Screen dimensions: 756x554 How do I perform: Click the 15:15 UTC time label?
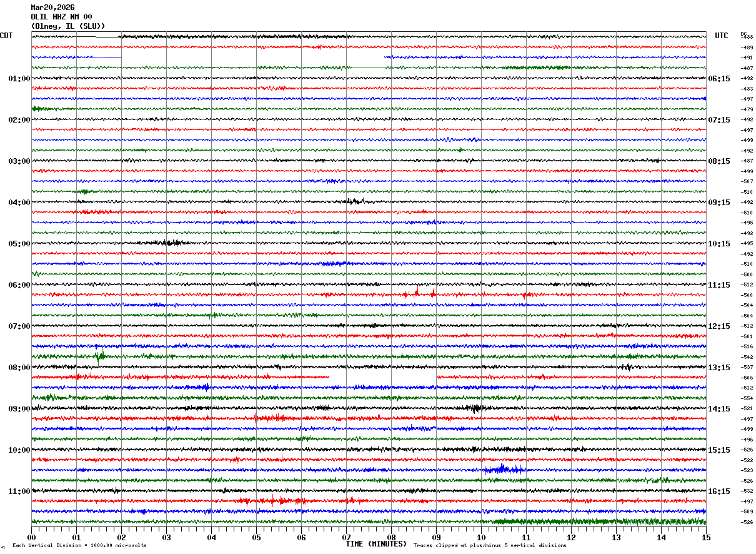pos(719,450)
